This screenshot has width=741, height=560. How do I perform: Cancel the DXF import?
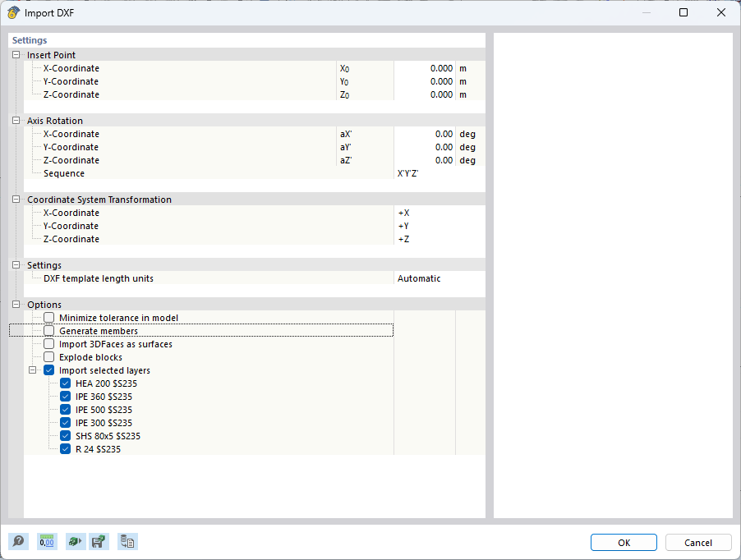point(697,542)
